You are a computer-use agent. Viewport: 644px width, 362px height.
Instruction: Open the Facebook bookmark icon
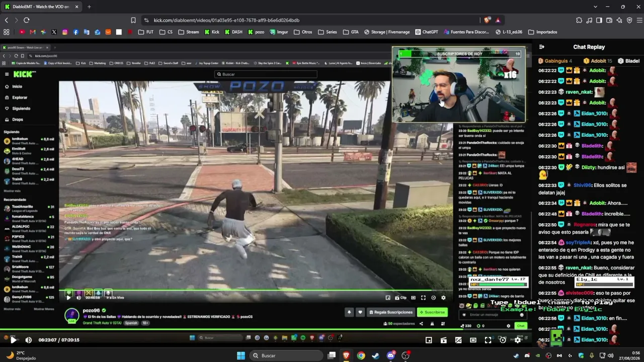(76, 32)
